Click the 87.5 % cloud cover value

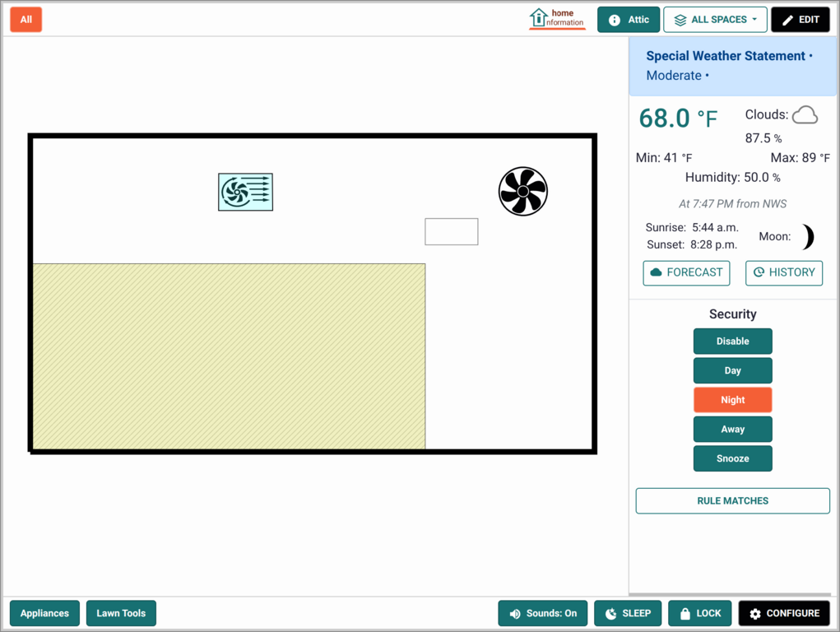click(x=763, y=138)
